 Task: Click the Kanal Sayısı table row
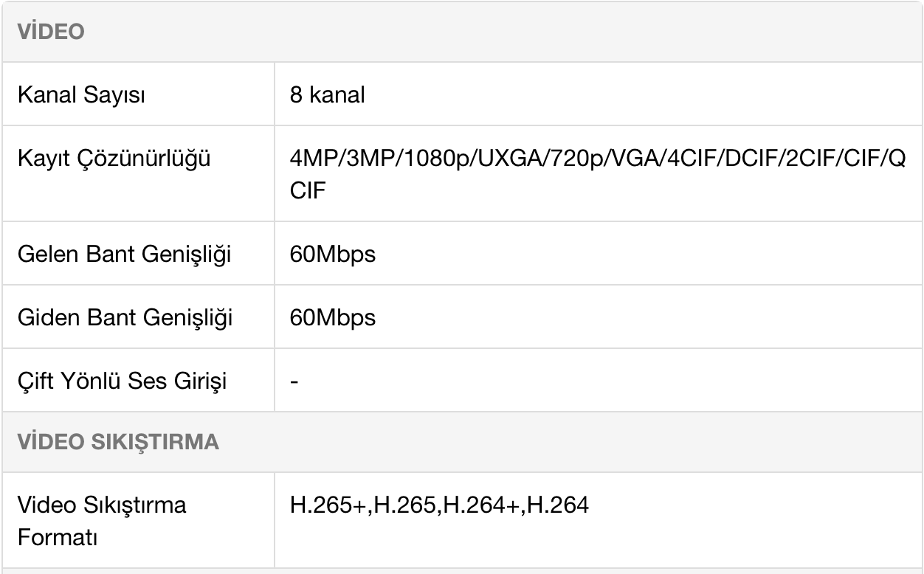coord(462,94)
